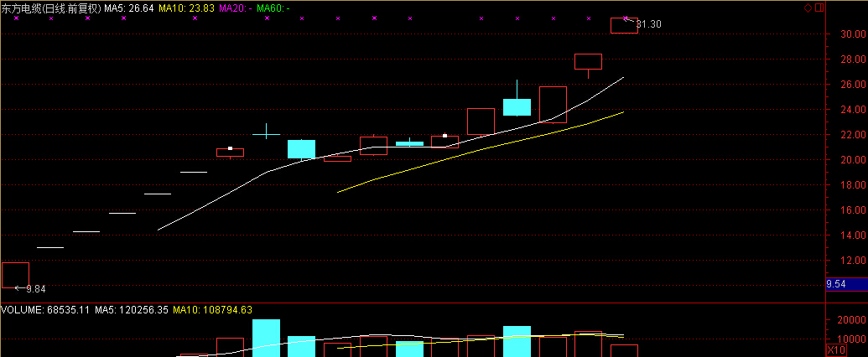This screenshot has width=868, height=357.
Task: Click the VOLUME: 68535.11 label
Action: tap(44, 310)
